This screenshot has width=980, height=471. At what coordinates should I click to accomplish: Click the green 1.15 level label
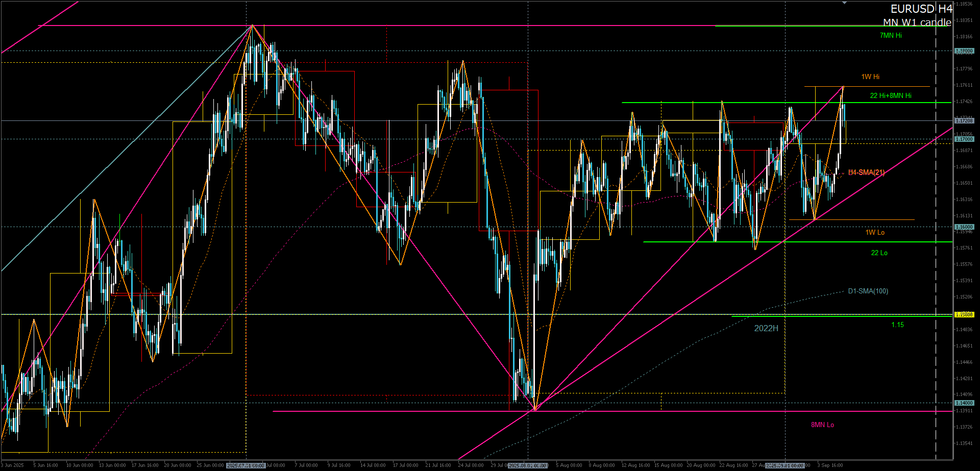click(x=897, y=325)
